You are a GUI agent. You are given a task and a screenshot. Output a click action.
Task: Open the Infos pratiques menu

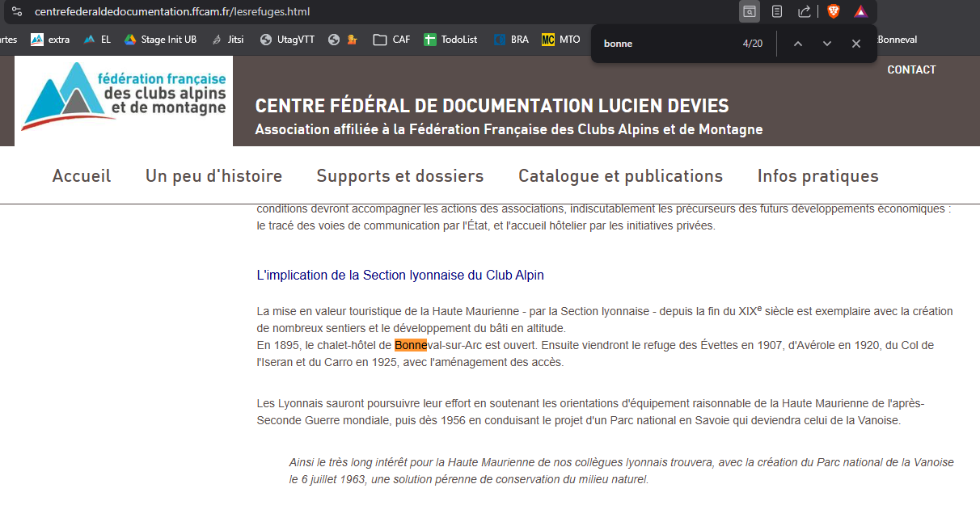pyautogui.click(x=817, y=176)
